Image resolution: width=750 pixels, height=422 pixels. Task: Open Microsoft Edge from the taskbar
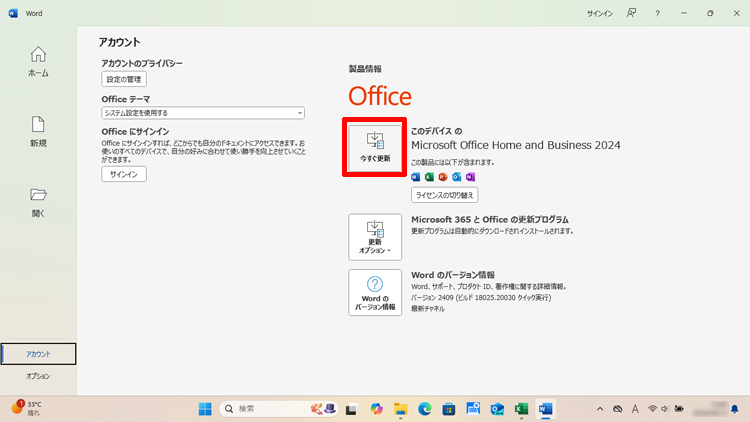[425, 409]
